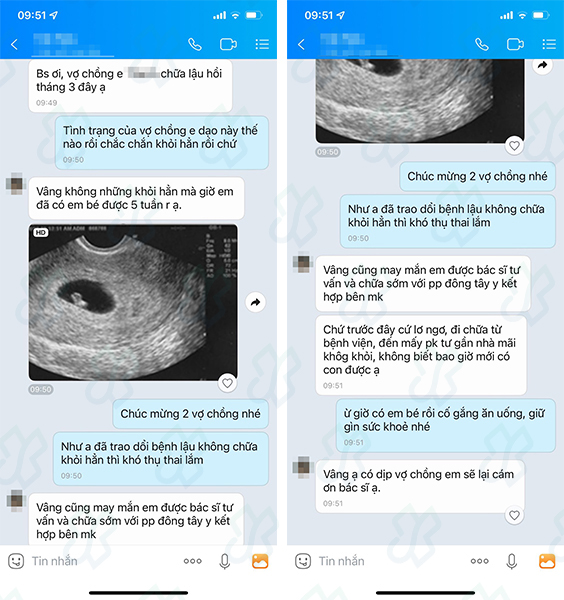Forward the ultrasound image in left chat
564x600 pixels.
click(255, 302)
